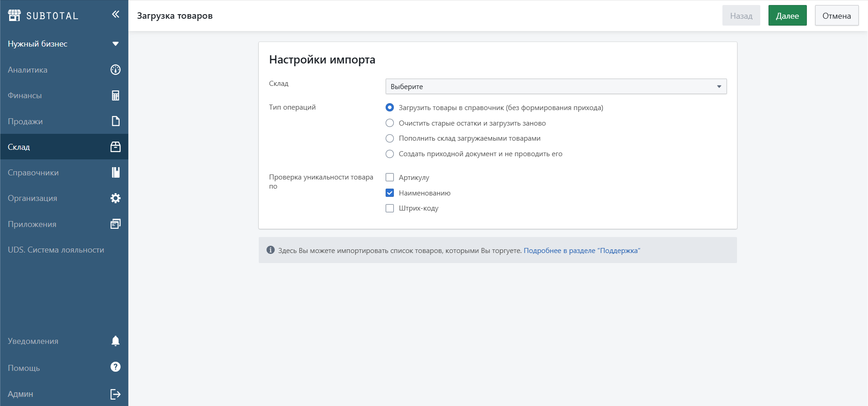868x406 pixels.
Task: Choose 'Пополнить склад загружаемыми товарами' option
Action: click(x=390, y=138)
